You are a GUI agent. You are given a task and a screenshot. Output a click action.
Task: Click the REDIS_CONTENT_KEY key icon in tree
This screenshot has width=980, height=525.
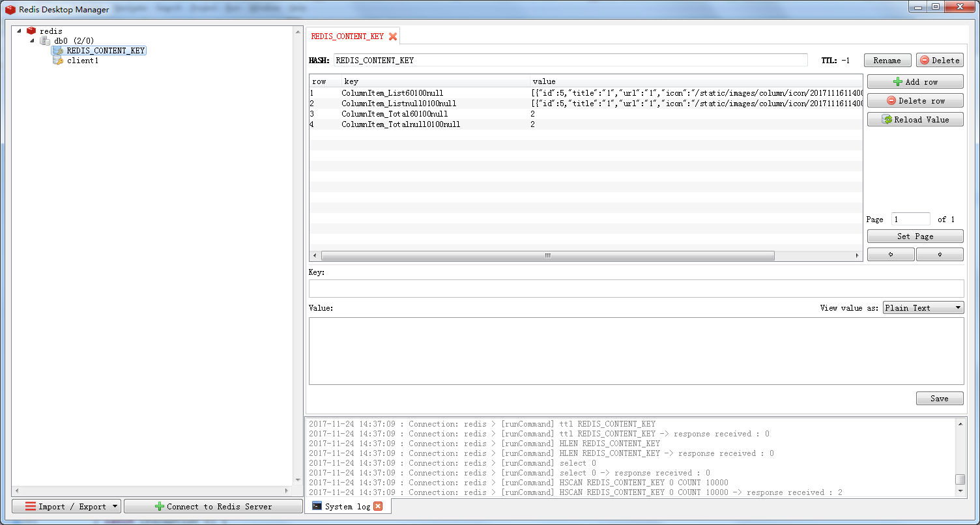pos(58,50)
